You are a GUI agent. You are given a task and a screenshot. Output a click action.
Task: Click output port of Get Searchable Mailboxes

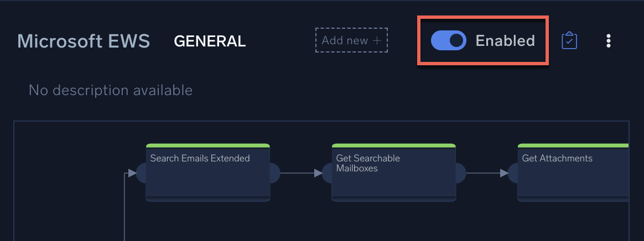[x=461, y=173]
